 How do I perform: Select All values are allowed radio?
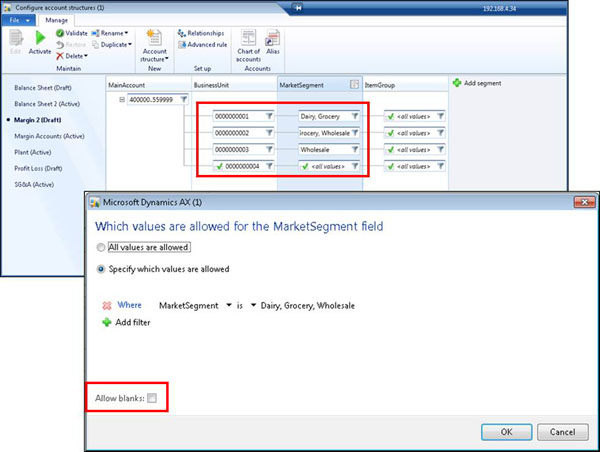point(101,247)
